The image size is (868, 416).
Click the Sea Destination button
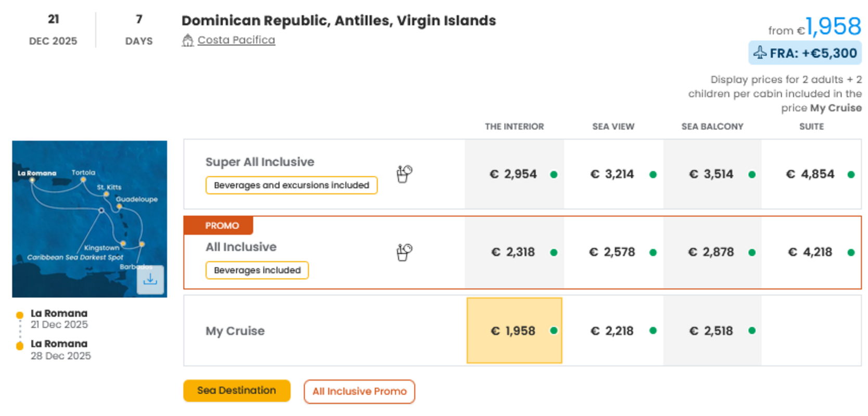pos(237,391)
